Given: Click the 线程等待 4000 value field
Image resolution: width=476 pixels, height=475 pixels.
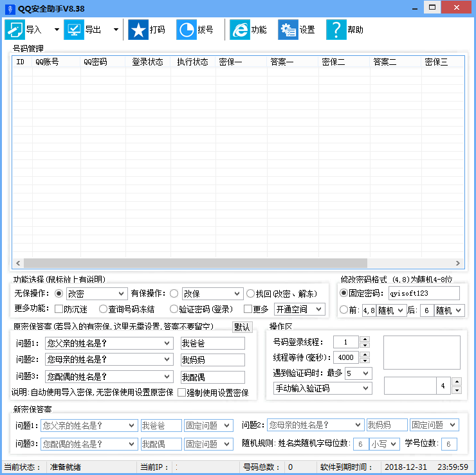Looking at the screenshot, I should tap(346, 357).
